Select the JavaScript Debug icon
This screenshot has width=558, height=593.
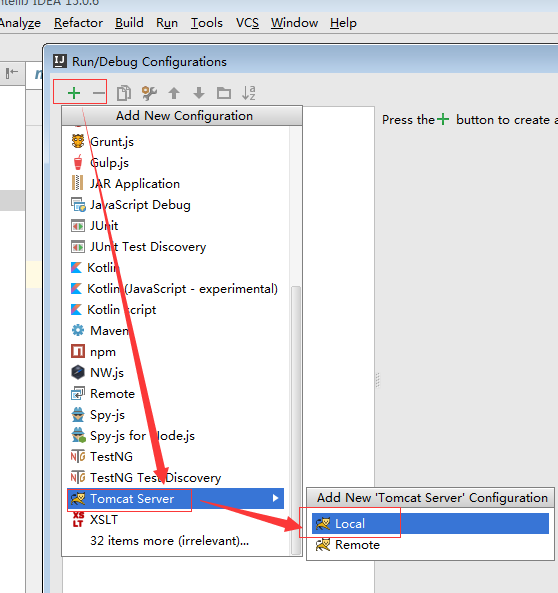pos(78,205)
